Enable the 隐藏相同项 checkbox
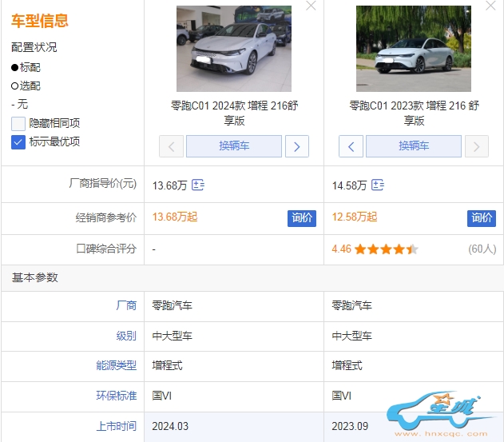The image size is (504, 442). tap(18, 123)
